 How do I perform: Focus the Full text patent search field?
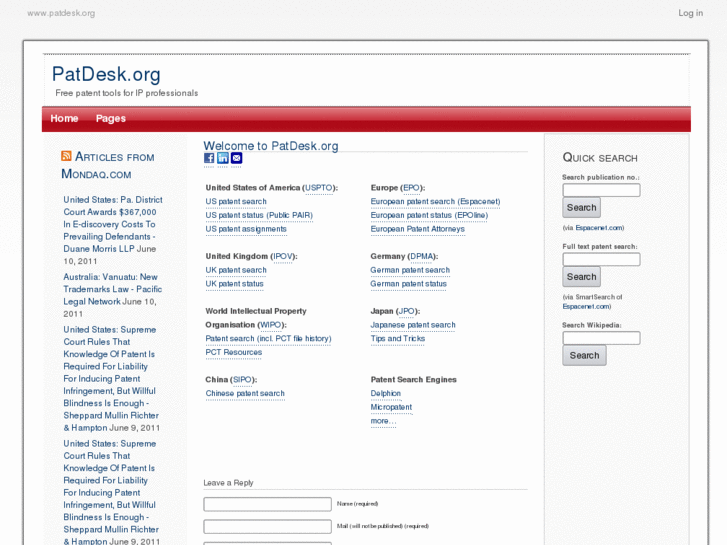tap(601, 259)
